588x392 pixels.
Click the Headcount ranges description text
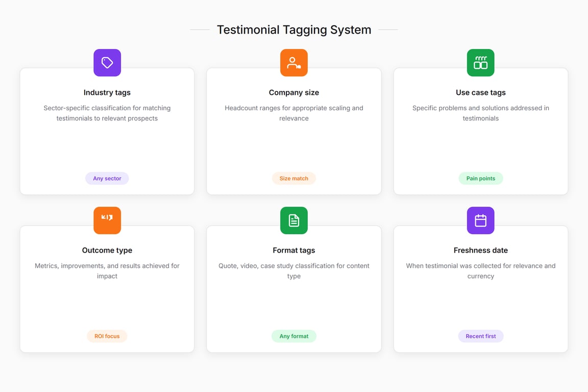293,113
